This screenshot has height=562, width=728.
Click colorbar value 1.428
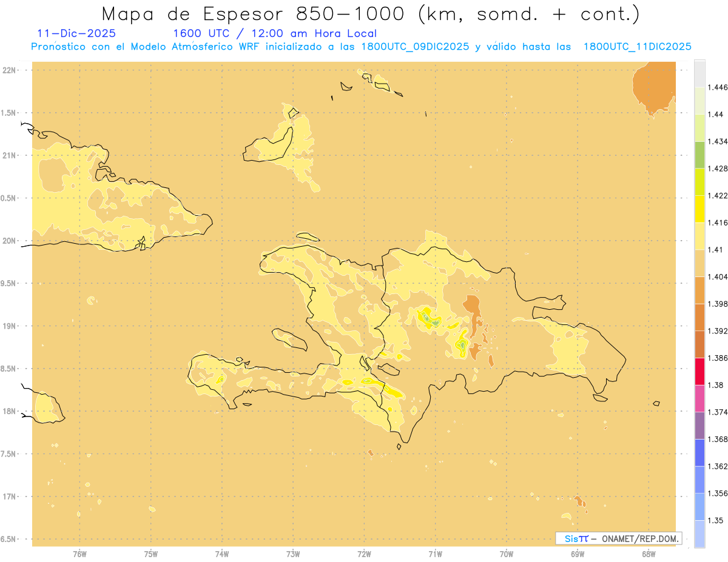718,169
